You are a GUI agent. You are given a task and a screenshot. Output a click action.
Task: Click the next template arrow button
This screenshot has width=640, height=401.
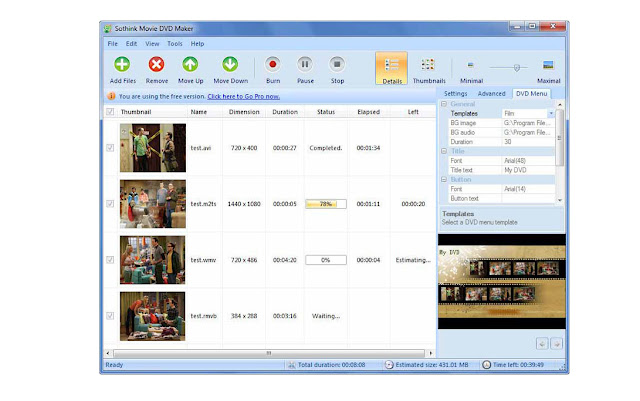[x=556, y=344]
